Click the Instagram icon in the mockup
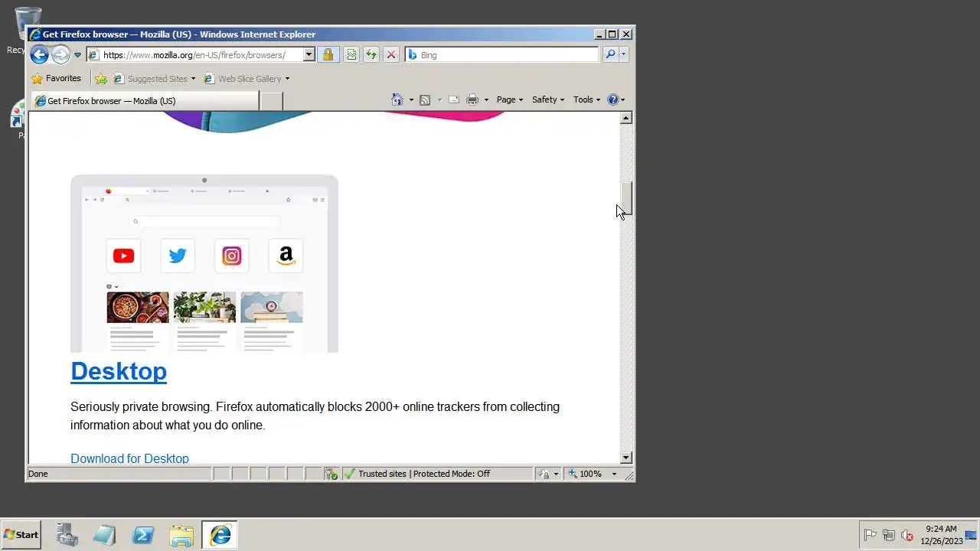The image size is (980, 551). (232, 256)
